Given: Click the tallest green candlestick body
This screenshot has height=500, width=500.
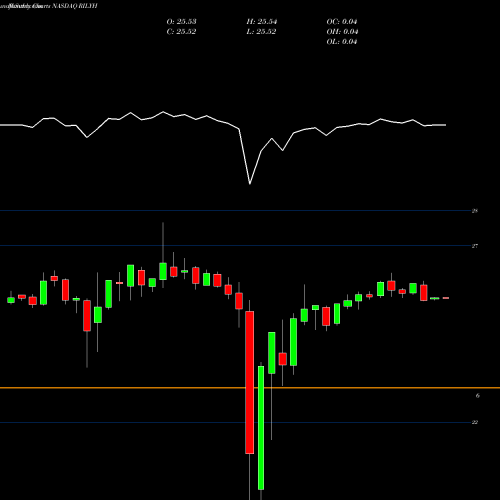Looking at the screenshot, I should pyautogui.click(x=261, y=428).
